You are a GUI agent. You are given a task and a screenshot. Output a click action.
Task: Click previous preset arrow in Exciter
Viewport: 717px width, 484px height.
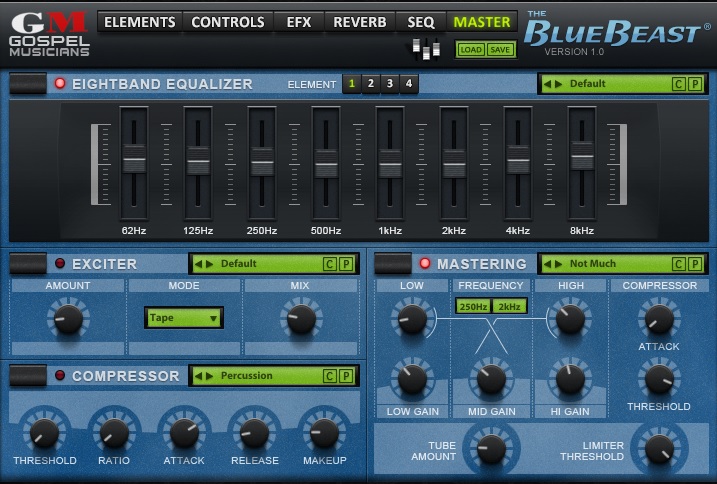click(x=198, y=264)
